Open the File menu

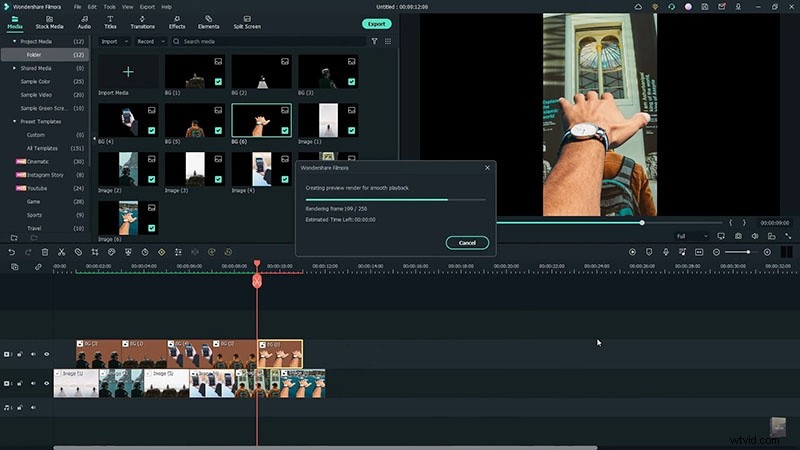click(77, 7)
